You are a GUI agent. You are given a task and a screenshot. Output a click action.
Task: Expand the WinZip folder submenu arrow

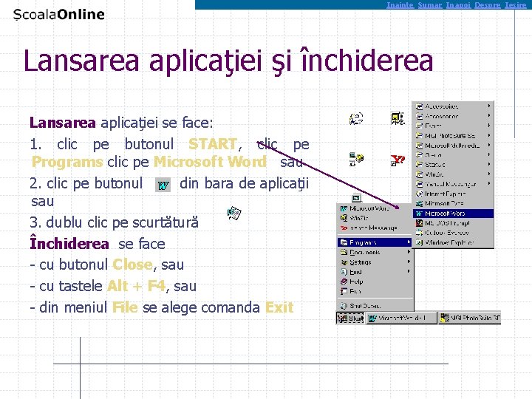point(489,174)
